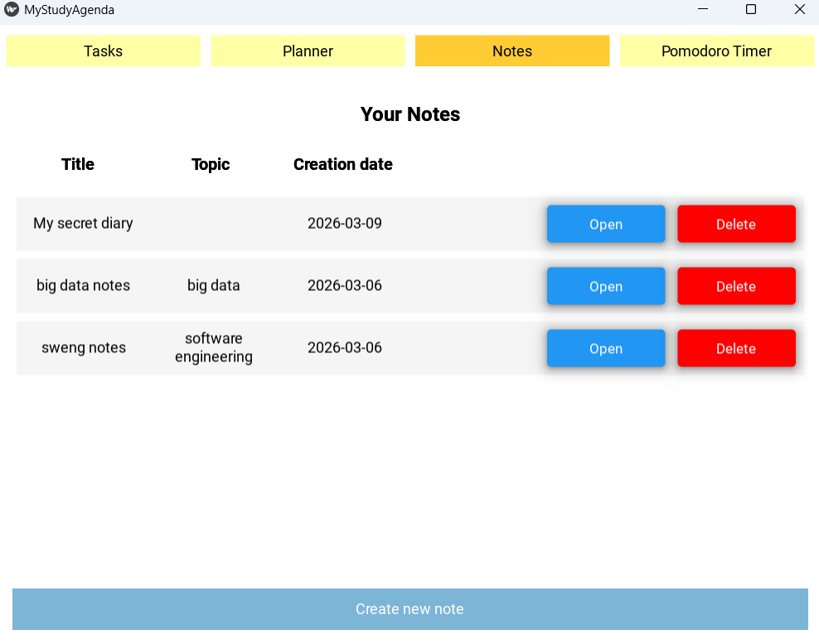
Task: Close the MyStudyAgenda window
Action: click(799, 10)
